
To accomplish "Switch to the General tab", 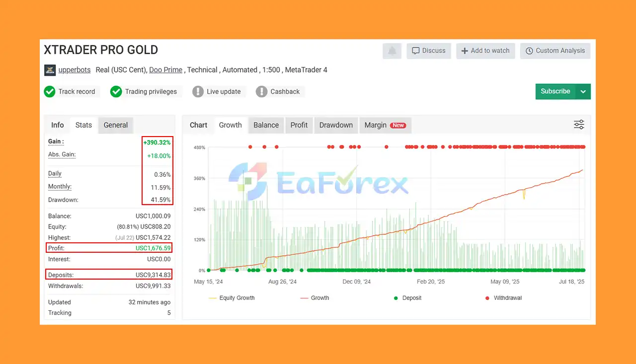I will point(116,125).
